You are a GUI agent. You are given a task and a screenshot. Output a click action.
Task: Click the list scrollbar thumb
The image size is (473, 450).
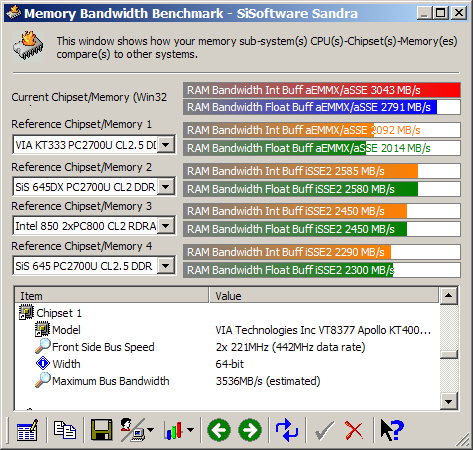448,354
